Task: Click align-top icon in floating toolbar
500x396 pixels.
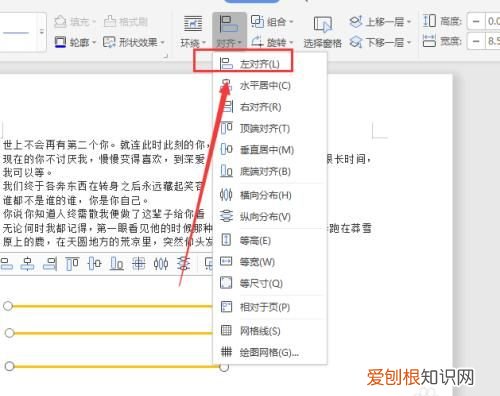Action: tap(72, 264)
